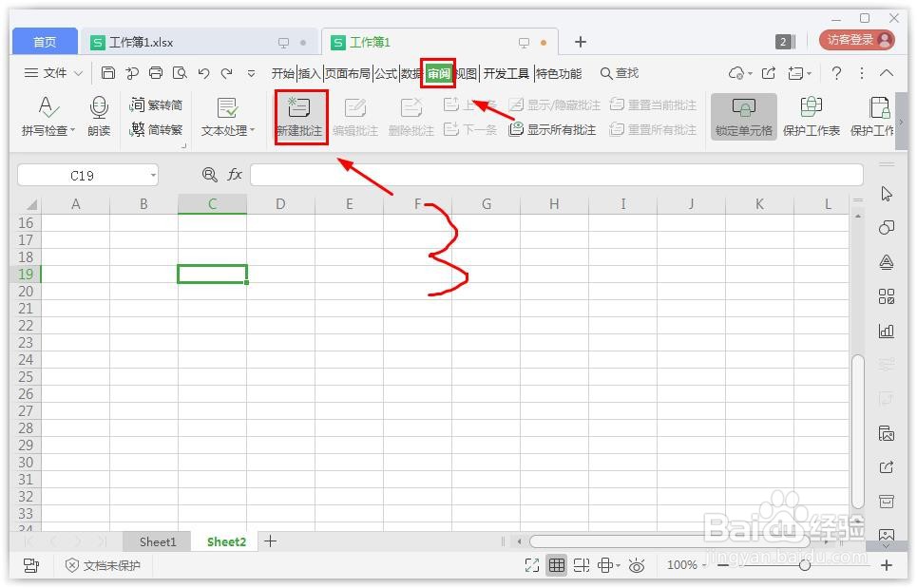917x588 pixels.
Task: Open the quick access toolbar customize dropdown
Action: click(x=251, y=74)
